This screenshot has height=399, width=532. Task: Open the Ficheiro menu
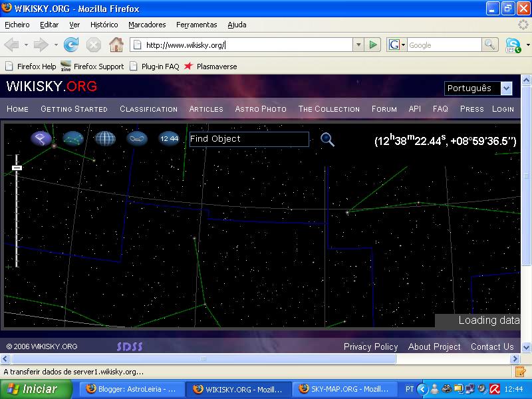pos(17,25)
